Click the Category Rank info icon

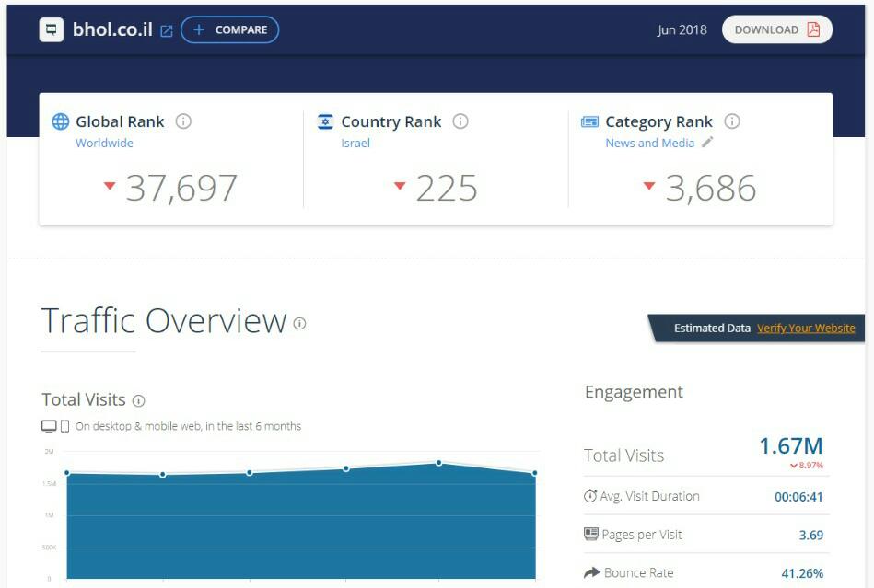pyautogui.click(x=732, y=121)
